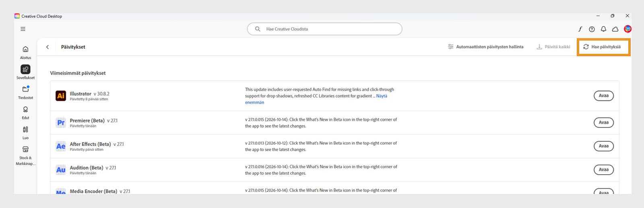Click Illustrator v 30.8.2 name
Viewport: 644px width, 208px height.
click(89, 94)
